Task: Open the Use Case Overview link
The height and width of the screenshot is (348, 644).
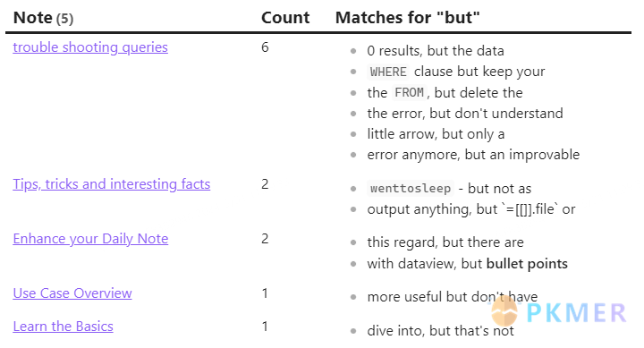Action: 72,293
